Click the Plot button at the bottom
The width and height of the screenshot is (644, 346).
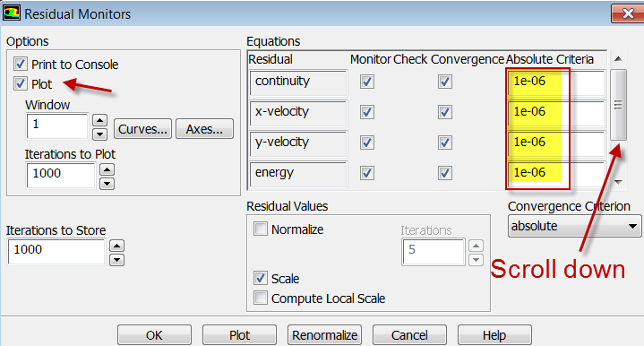pyautogui.click(x=239, y=335)
